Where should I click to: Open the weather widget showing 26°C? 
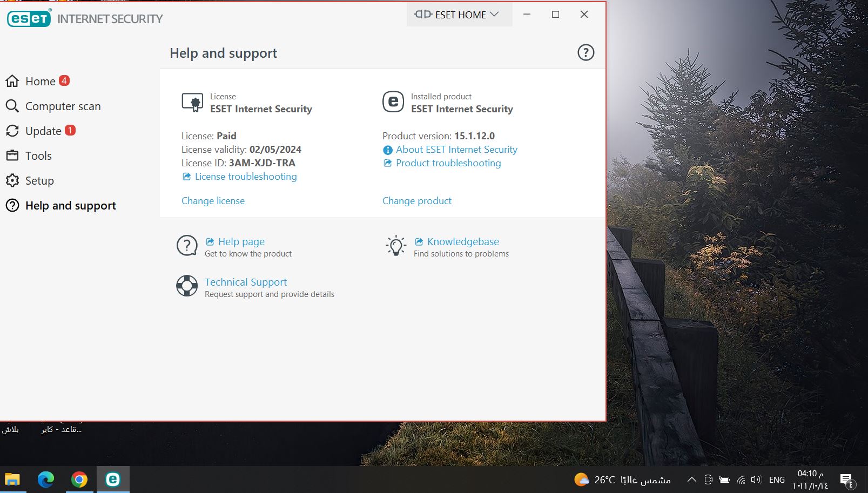pos(622,480)
